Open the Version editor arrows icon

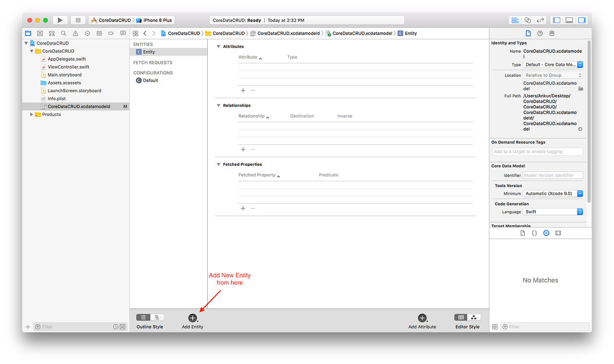pyautogui.click(x=540, y=20)
